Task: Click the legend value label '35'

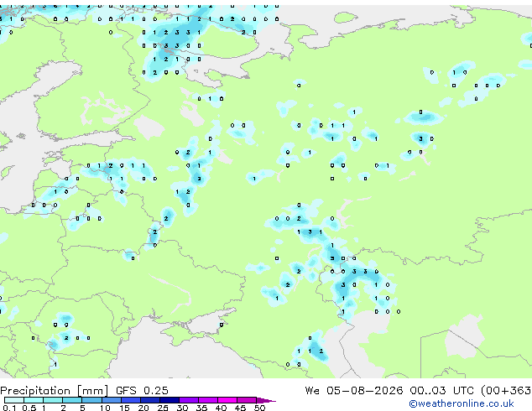Action: pos(201,408)
